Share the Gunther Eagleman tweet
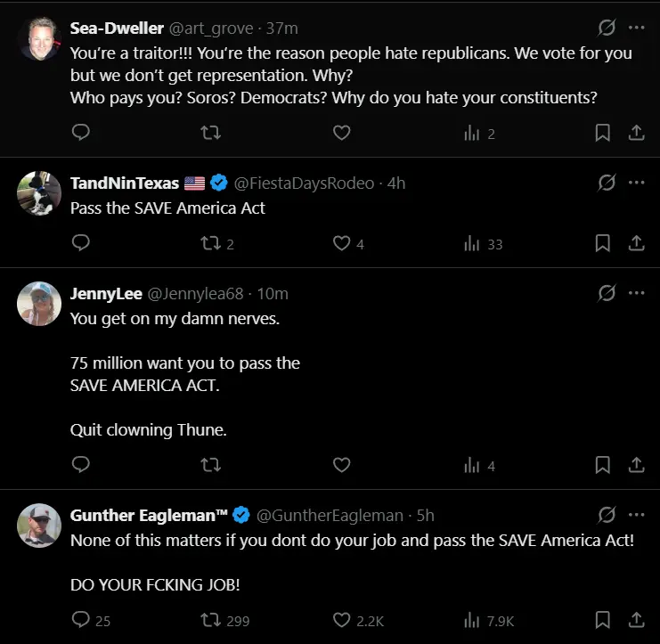Viewport: 660px width, 644px height. pos(637,620)
